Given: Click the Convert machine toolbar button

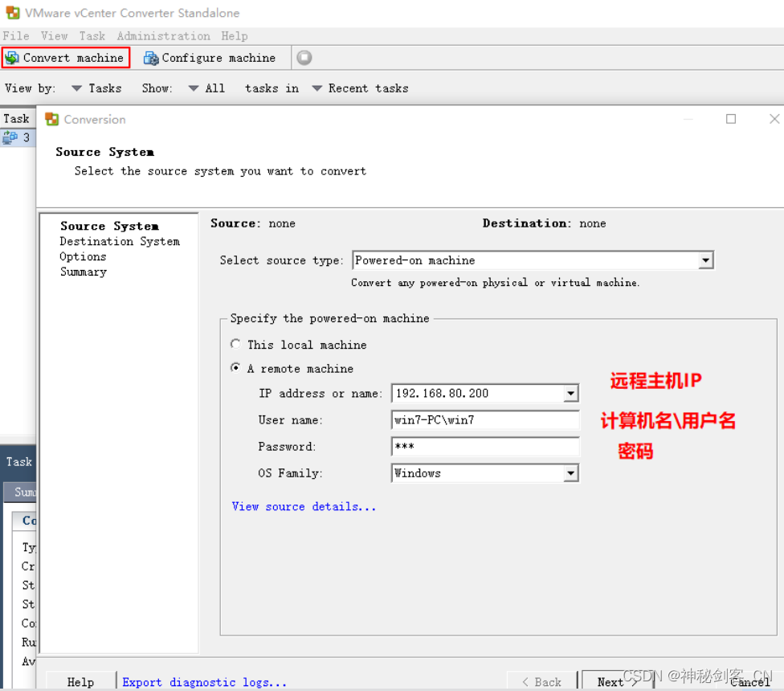Looking at the screenshot, I should tap(66, 58).
